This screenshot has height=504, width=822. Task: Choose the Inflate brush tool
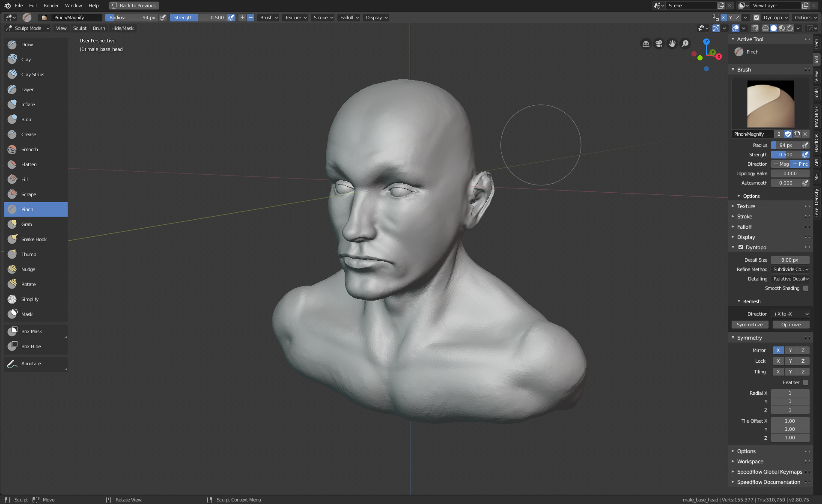28,104
